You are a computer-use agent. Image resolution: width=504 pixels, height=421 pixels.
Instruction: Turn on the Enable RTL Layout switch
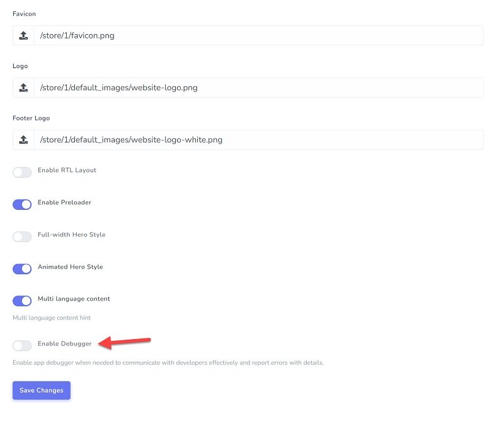click(x=22, y=172)
